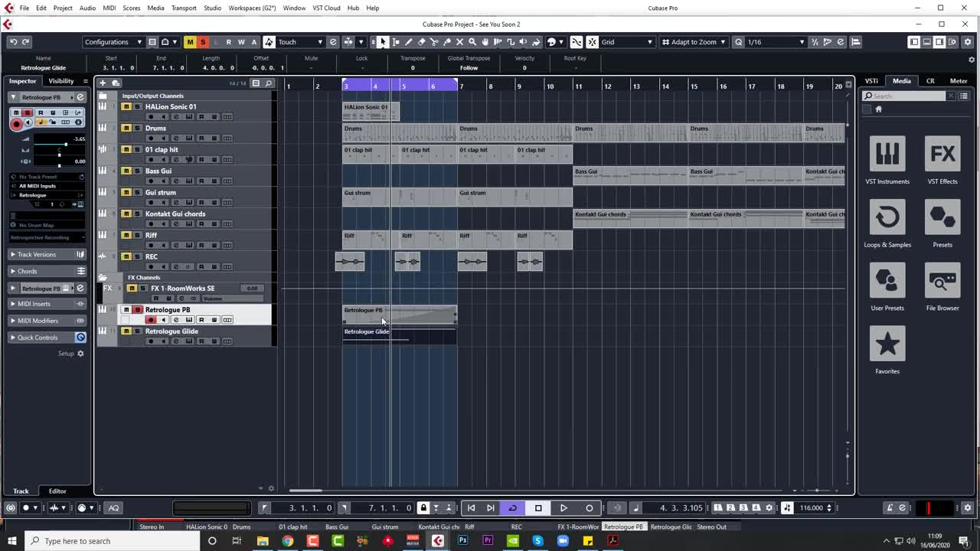Viewport: 980px width, 551px height.
Task: Select the Erase tool
Action: pyautogui.click(x=421, y=42)
